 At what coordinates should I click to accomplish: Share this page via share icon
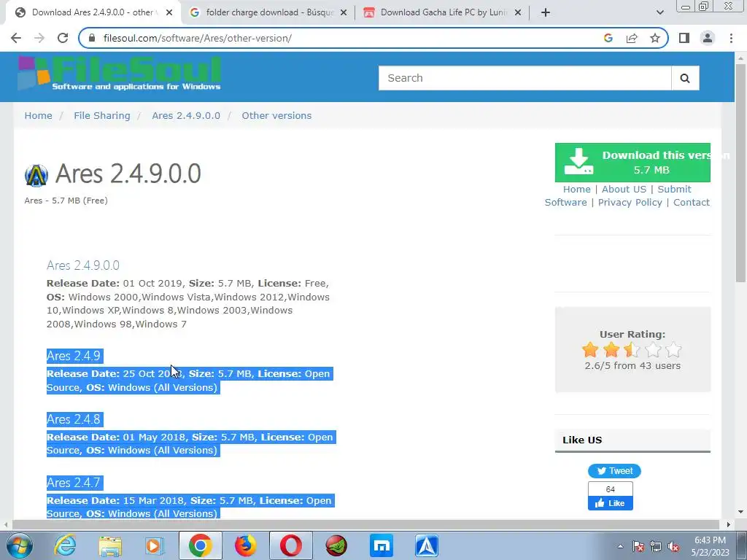pyautogui.click(x=632, y=38)
